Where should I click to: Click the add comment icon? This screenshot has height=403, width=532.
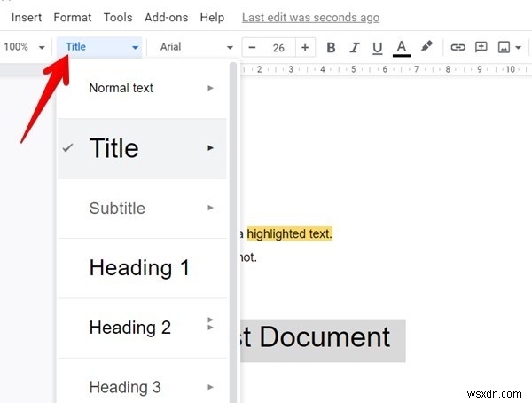click(x=481, y=47)
